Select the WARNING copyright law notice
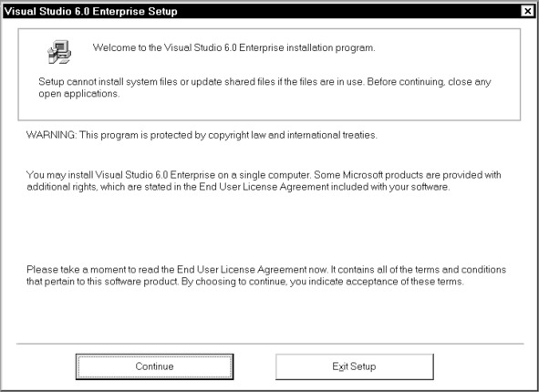Viewport: 539px width, 392px height. click(202, 135)
